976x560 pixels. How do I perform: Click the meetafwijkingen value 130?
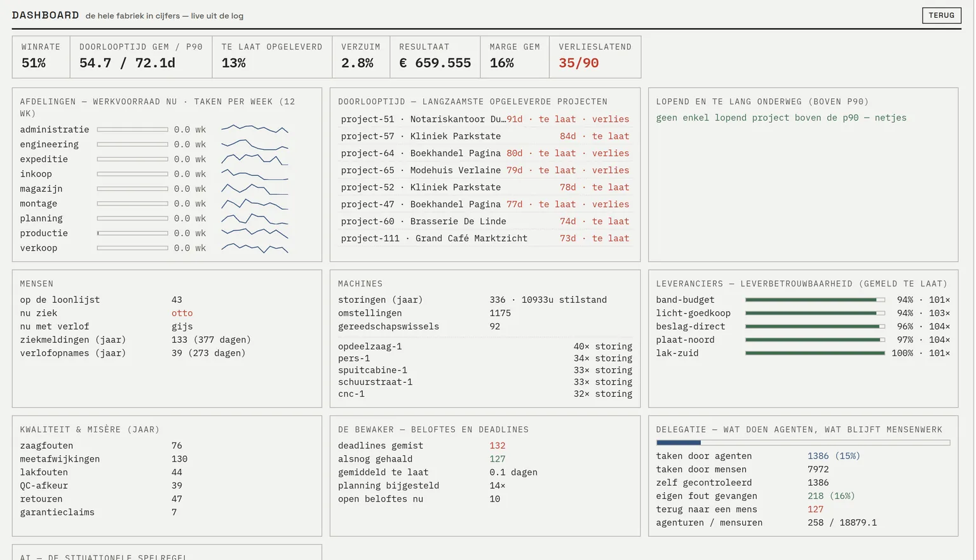click(179, 459)
